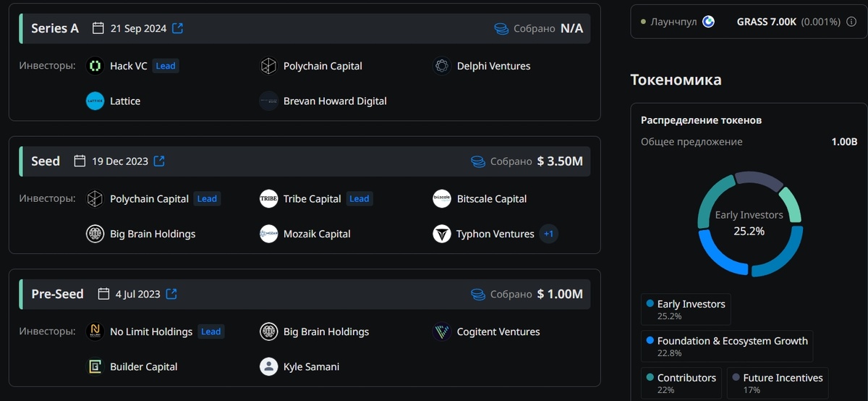Click the Lattice logo icon
Viewport: 868px width, 401px height.
95,101
